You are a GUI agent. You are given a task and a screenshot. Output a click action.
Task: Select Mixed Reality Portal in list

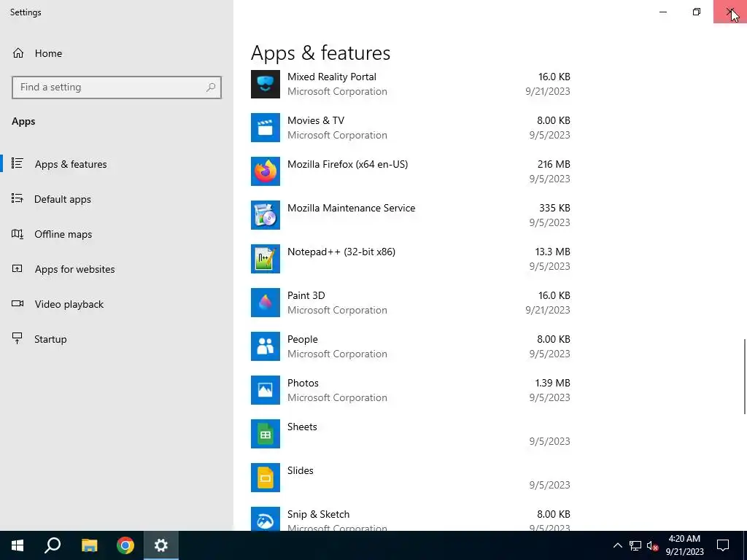pos(411,85)
